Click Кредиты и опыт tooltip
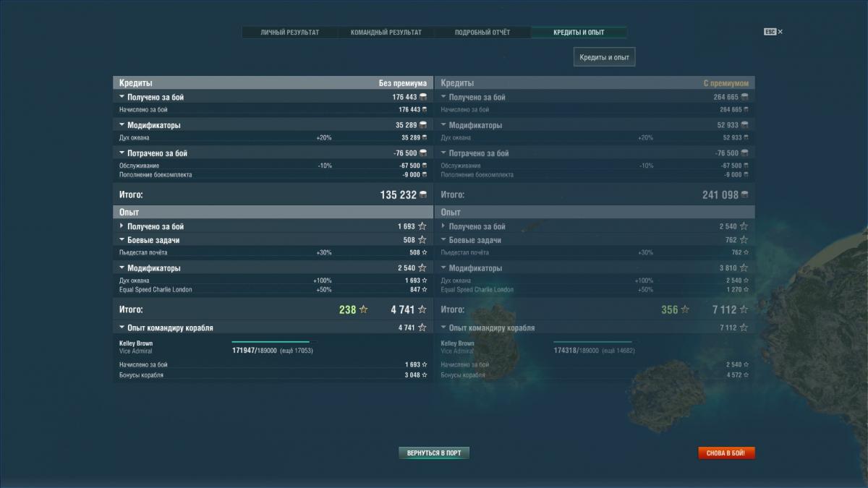Screen dimensions: 868x488 [605, 57]
